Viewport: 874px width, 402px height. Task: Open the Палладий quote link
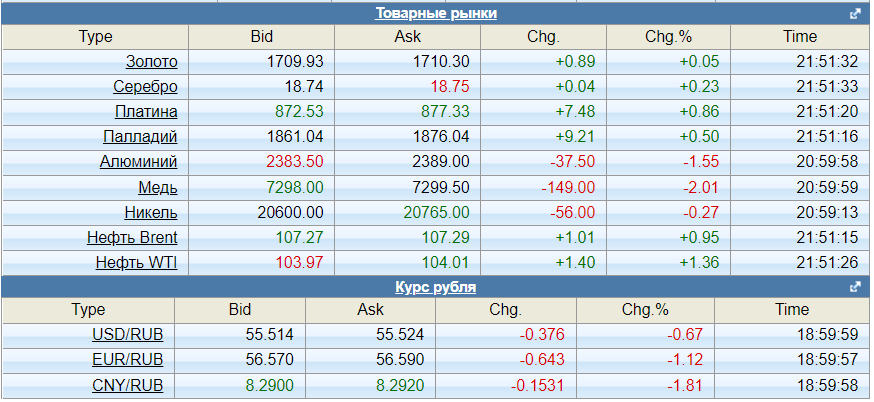click(140, 136)
